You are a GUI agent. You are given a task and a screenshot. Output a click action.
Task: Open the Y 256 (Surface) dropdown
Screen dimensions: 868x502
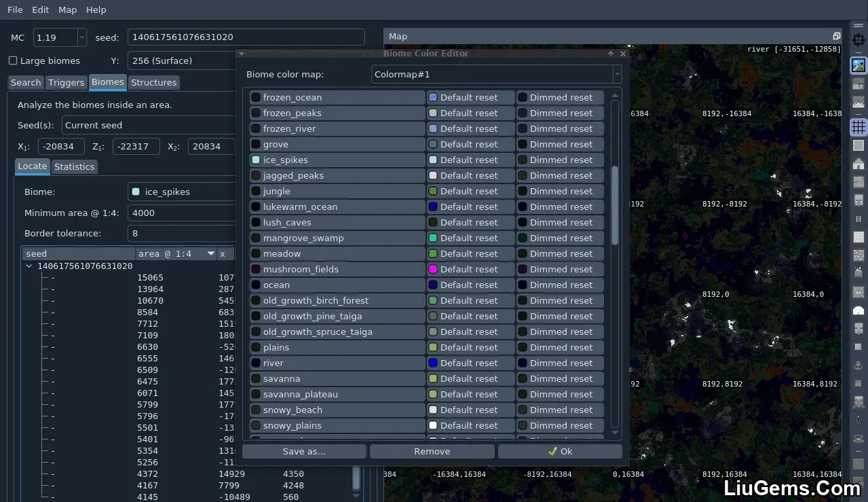[x=181, y=60]
